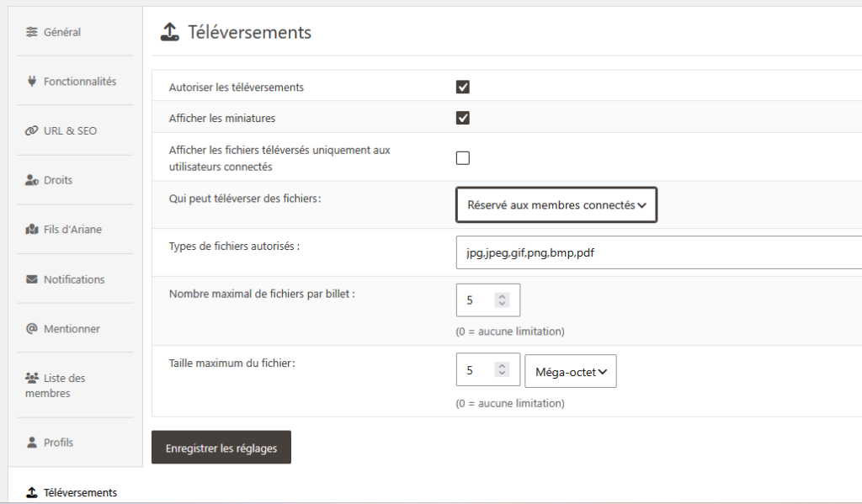Uncheck Afficher les miniatures
This screenshot has width=862, height=504.
pos(463,118)
